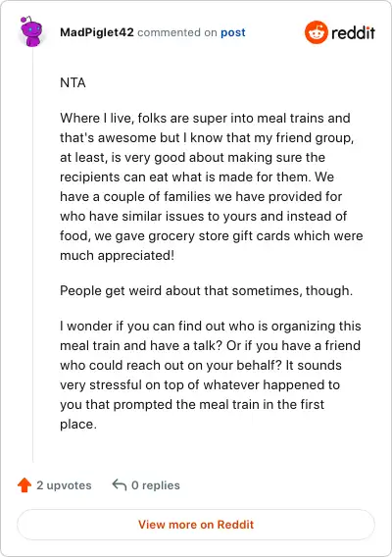The width and height of the screenshot is (392, 557).
Task: Open the MadPiglet42 username profile
Action: [97, 32]
